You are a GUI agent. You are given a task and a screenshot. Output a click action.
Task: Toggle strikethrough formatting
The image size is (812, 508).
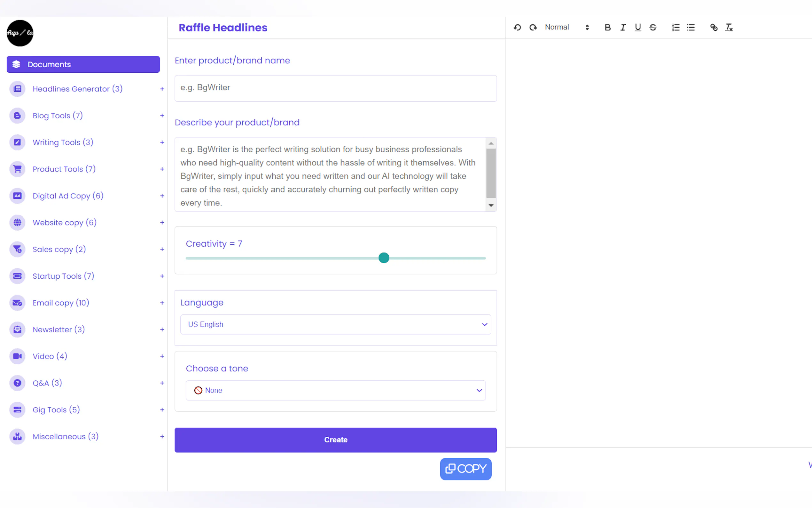(x=653, y=28)
